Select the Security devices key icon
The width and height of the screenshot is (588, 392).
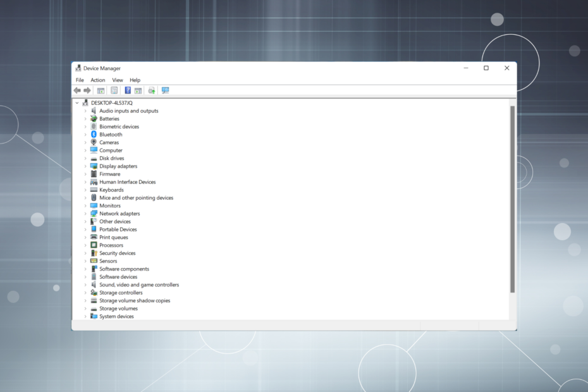pos(94,253)
